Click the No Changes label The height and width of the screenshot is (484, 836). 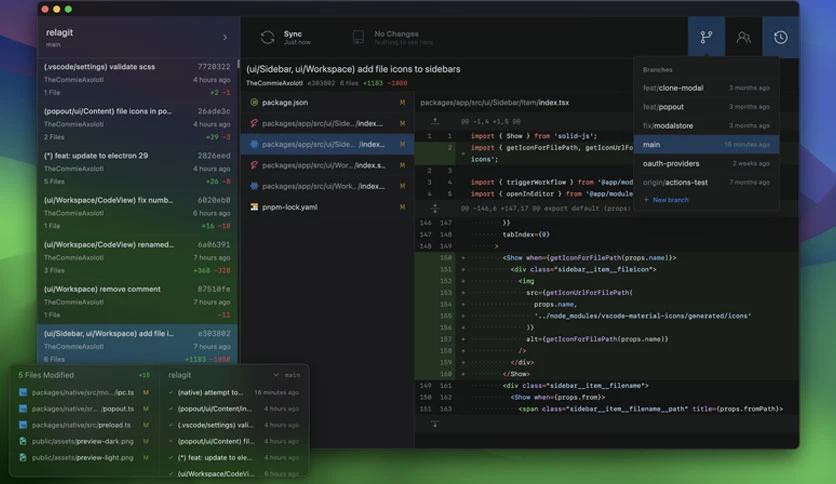click(396, 34)
